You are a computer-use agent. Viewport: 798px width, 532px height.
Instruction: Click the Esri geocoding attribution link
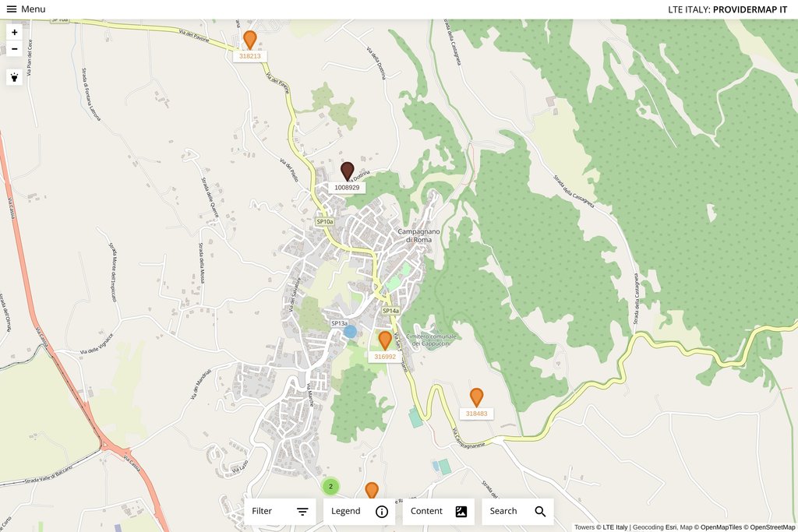[x=671, y=527]
